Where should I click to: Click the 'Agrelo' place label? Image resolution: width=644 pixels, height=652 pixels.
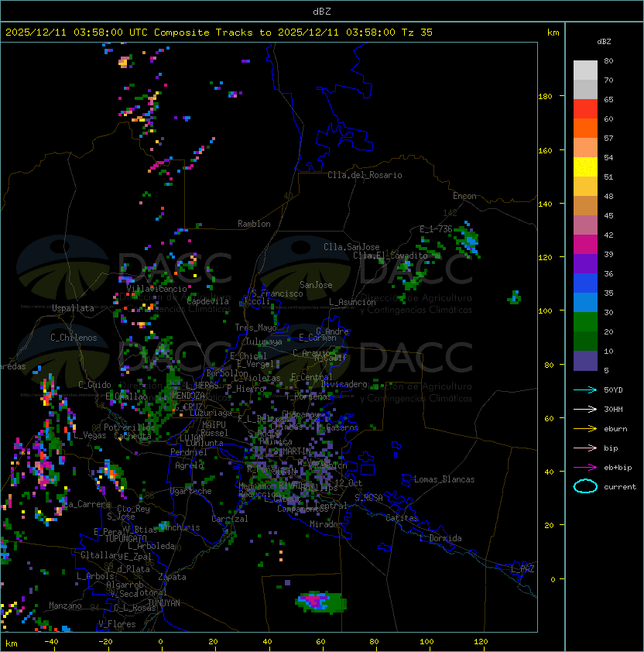(189, 465)
